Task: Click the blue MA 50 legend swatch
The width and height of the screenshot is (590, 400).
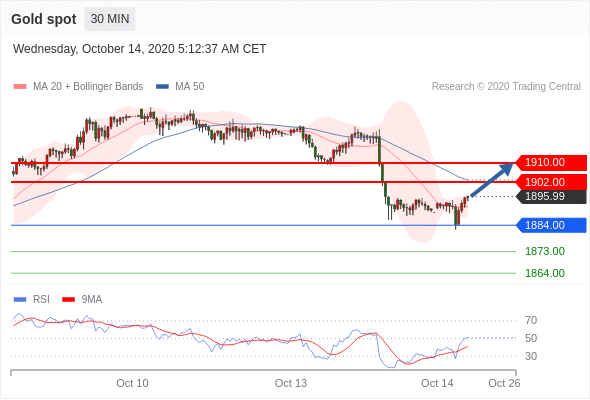Action: 162,87
